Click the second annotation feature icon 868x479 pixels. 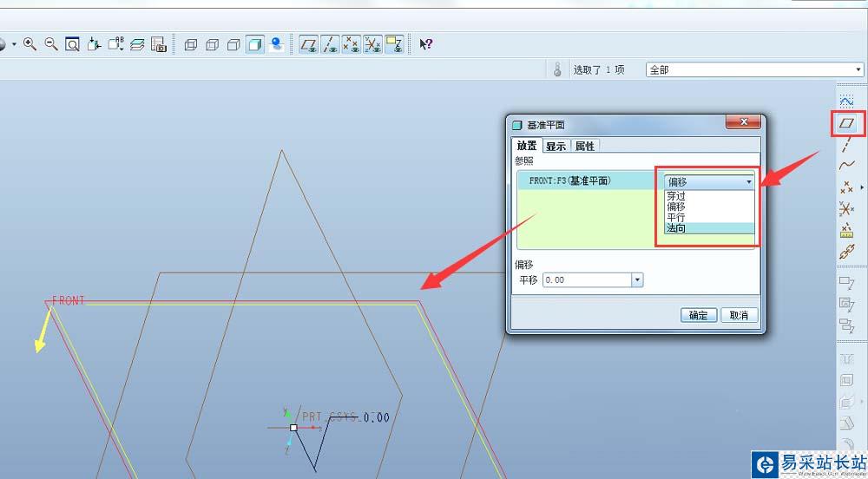pyautogui.click(x=846, y=304)
